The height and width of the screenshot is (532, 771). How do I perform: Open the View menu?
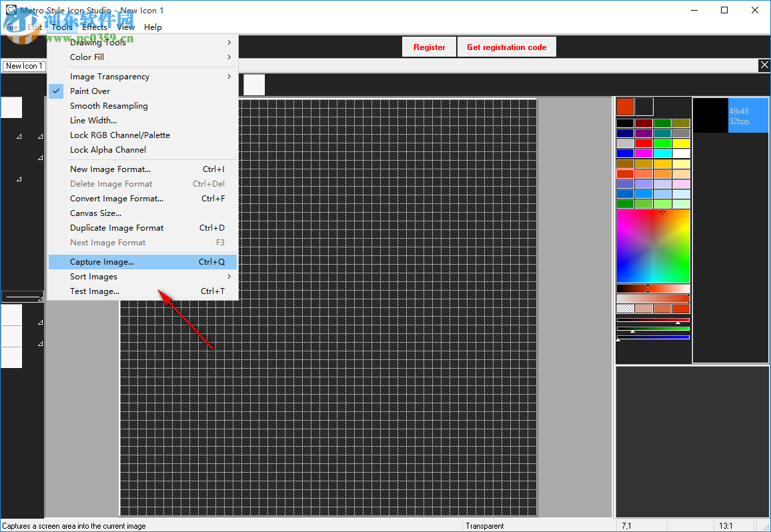coord(126,27)
